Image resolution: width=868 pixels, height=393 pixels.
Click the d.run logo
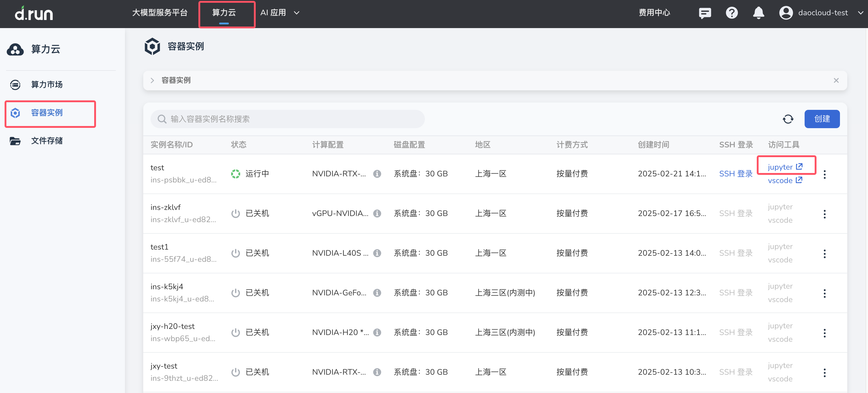(x=34, y=13)
